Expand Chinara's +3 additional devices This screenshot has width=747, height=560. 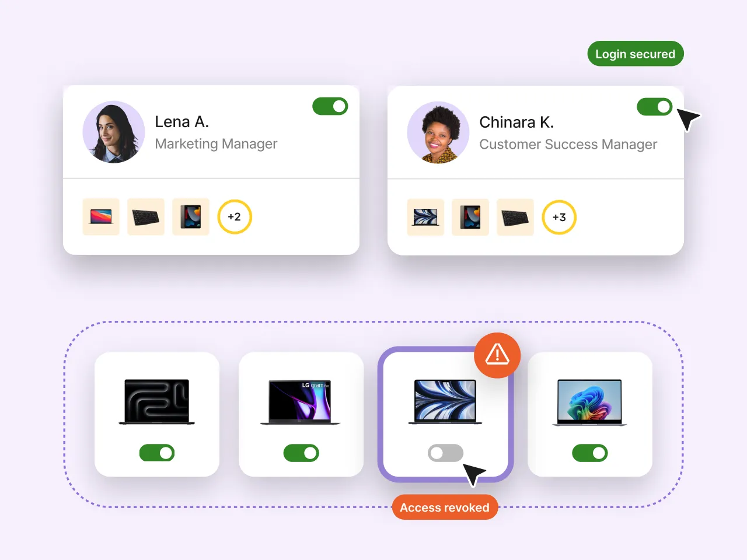coord(559,218)
